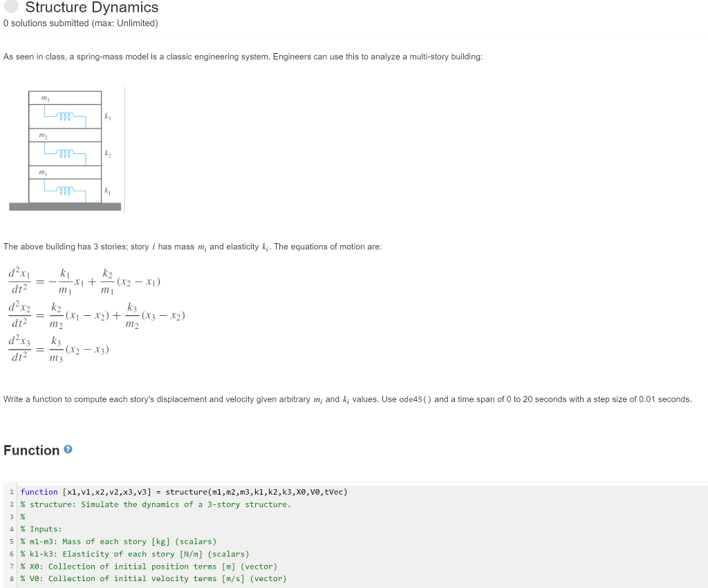Click line number 5 in the gutter

11,541
